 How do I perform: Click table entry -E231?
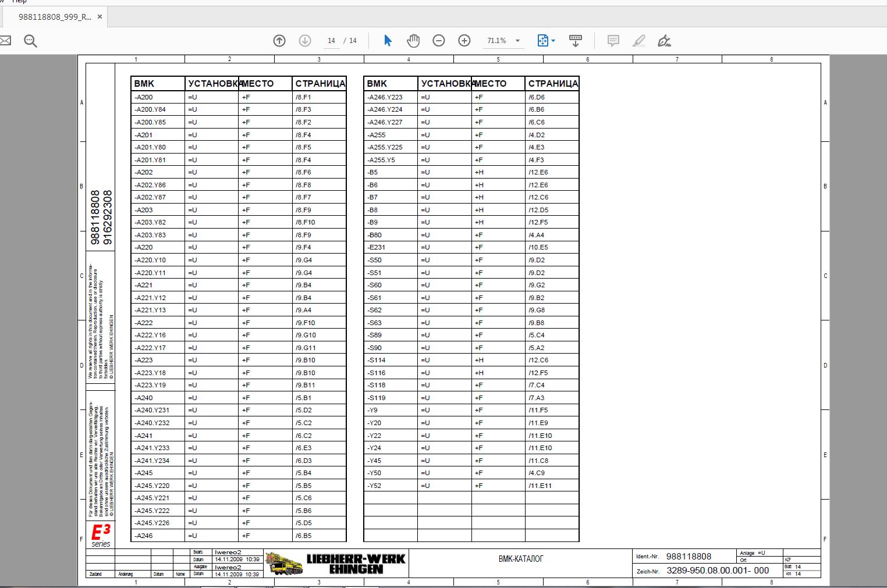click(x=376, y=247)
